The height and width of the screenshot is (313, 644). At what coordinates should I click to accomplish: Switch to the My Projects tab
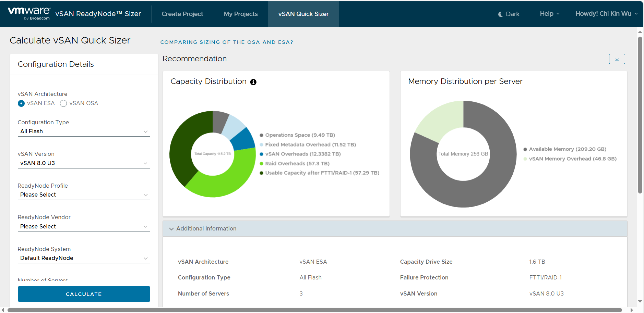[x=240, y=14]
